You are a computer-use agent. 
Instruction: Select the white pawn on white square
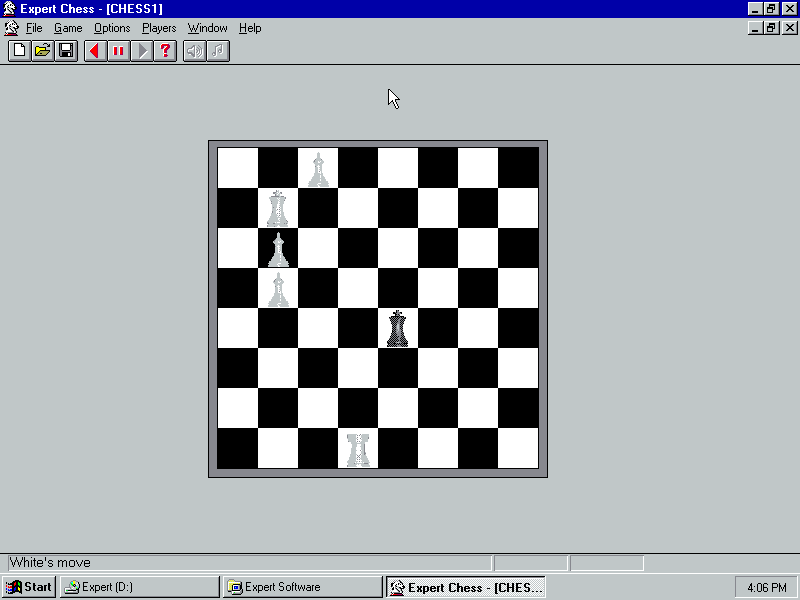(x=278, y=289)
